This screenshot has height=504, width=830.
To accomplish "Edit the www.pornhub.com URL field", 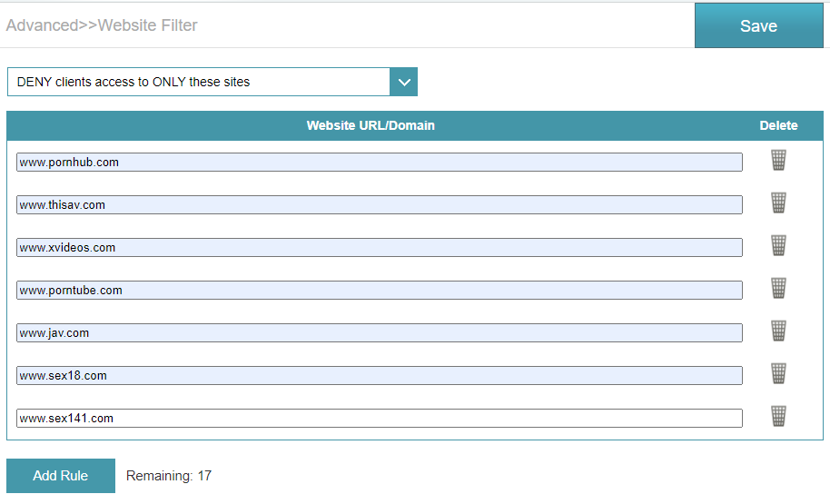I will click(379, 162).
